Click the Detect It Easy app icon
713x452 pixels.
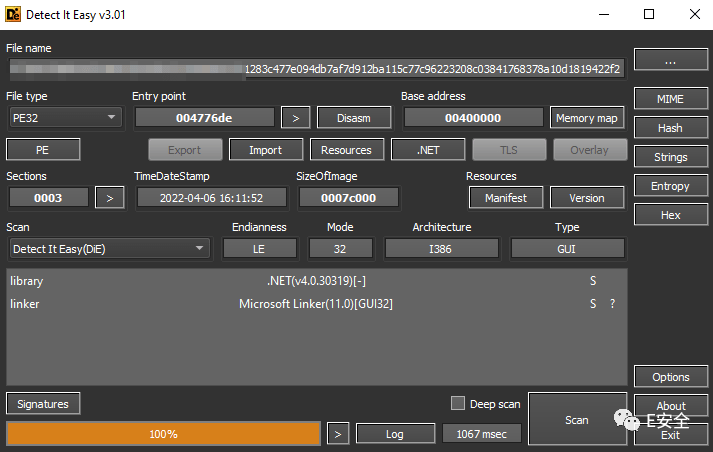[x=13, y=15]
